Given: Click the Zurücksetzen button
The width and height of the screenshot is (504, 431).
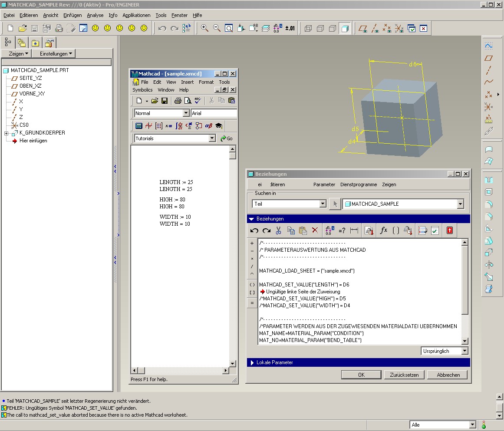Looking at the screenshot, I should click(x=404, y=375).
